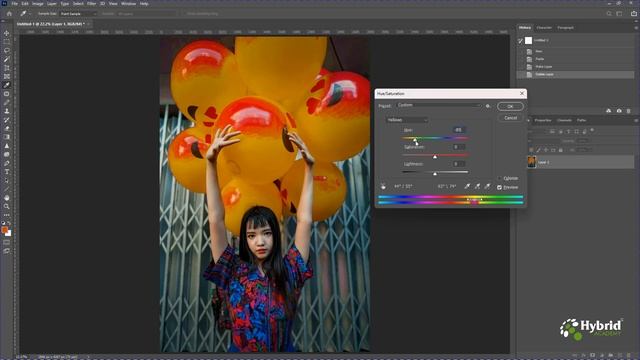Open the Window menu

tap(128, 4)
